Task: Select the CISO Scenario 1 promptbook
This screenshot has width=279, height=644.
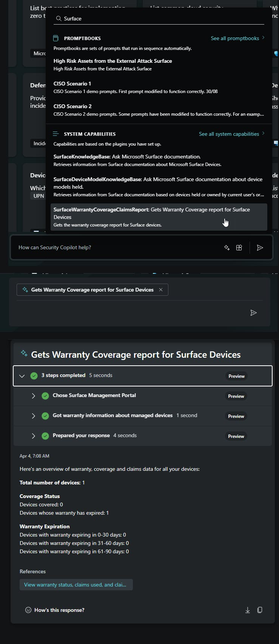Action: (159, 87)
